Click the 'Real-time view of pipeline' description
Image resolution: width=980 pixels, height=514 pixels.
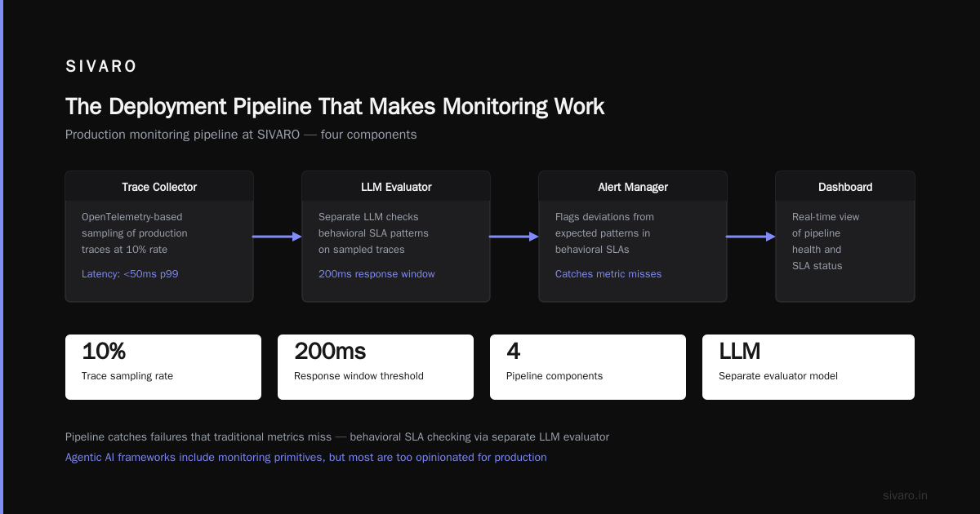[x=826, y=241]
